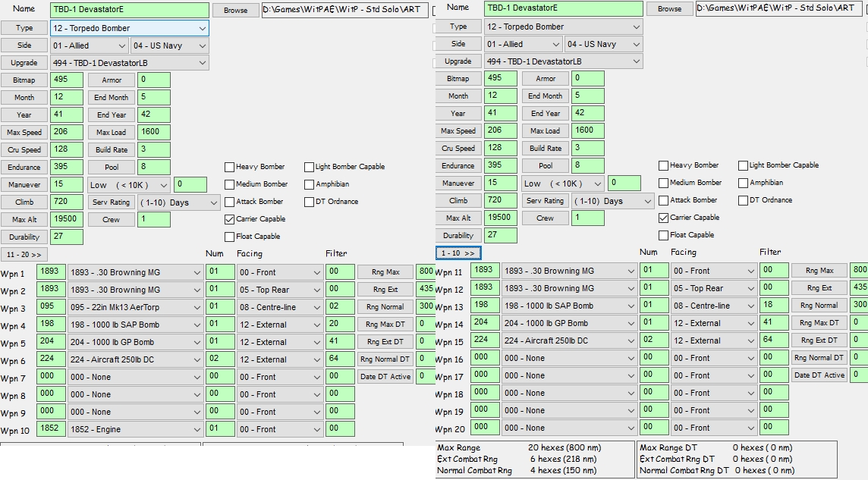Screen dimensions: 868x480
Task: Click the '20 hexes (800 nm)' Max Range text
Action: pyautogui.click(x=565, y=448)
